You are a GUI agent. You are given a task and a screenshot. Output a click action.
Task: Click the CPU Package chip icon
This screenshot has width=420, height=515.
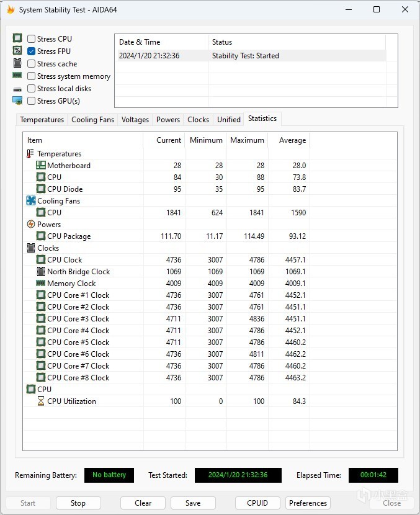41,236
